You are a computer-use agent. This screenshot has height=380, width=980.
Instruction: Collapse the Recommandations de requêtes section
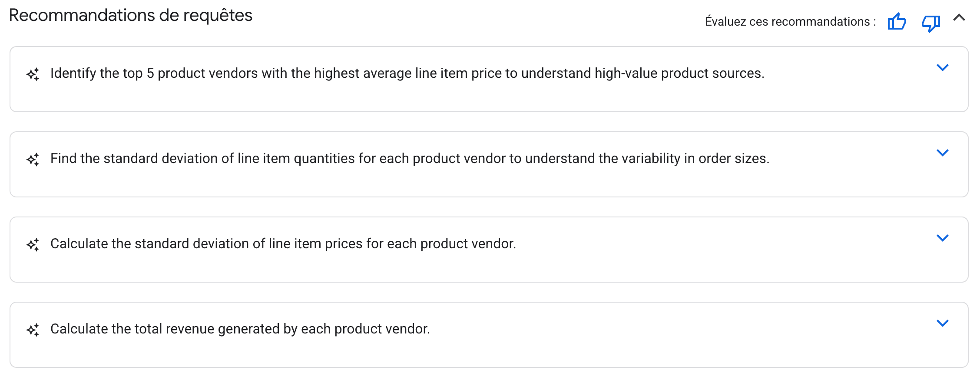[959, 18]
